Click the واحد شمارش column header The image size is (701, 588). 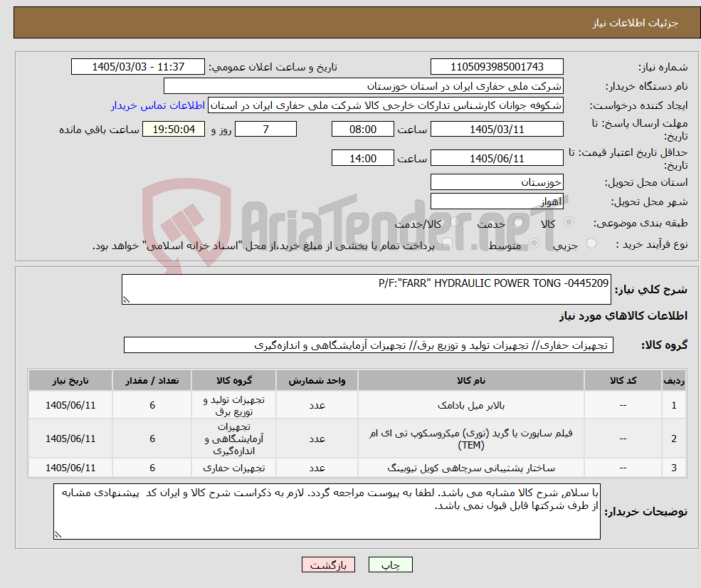tap(317, 381)
